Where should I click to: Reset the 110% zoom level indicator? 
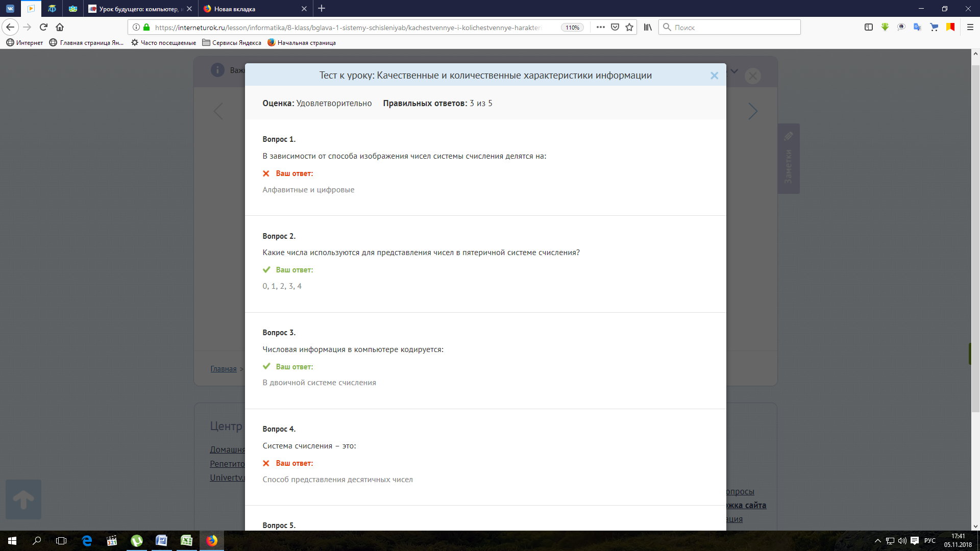pyautogui.click(x=573, y=28)
